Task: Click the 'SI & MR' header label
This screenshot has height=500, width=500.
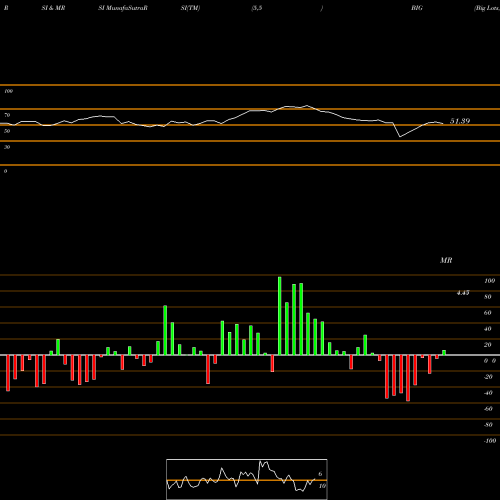Action: click(x=53, y=8)
